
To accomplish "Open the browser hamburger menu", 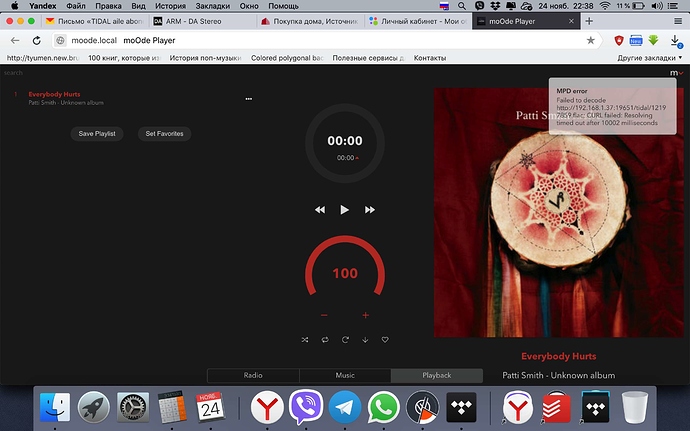I will (x=678, y=21).
